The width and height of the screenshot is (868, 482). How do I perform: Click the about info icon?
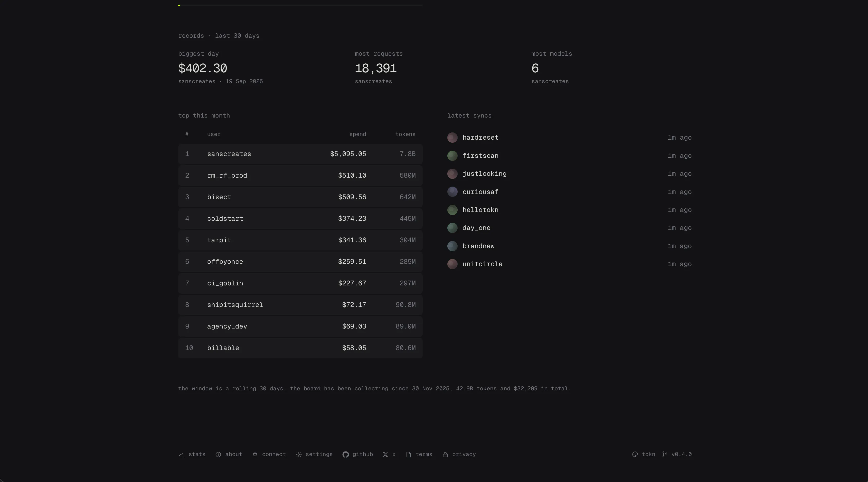(x=218, y=454)
